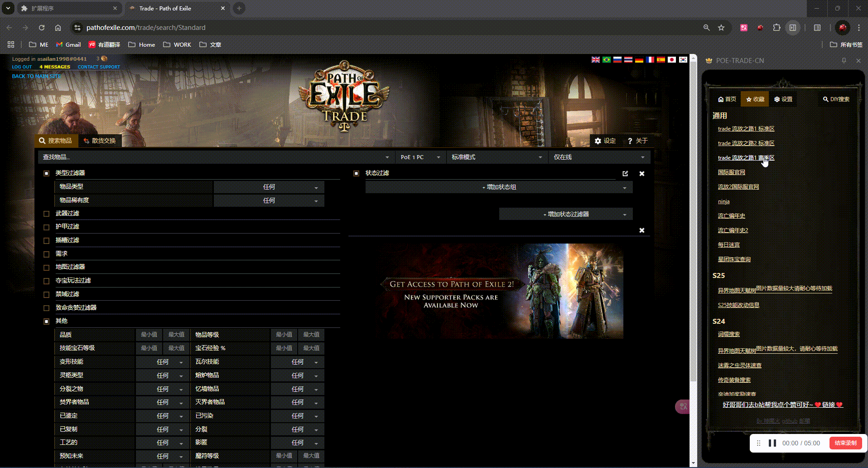868x468 pixels.
Task: Open the 物品稀有度 dropdown
Action: click(269, 200)
